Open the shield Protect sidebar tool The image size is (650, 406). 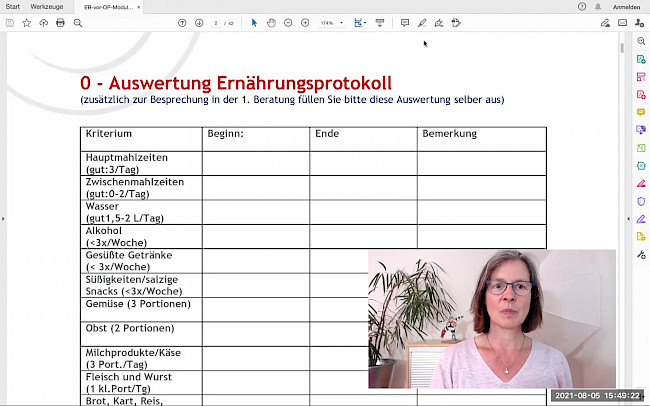tap(641, 201)
